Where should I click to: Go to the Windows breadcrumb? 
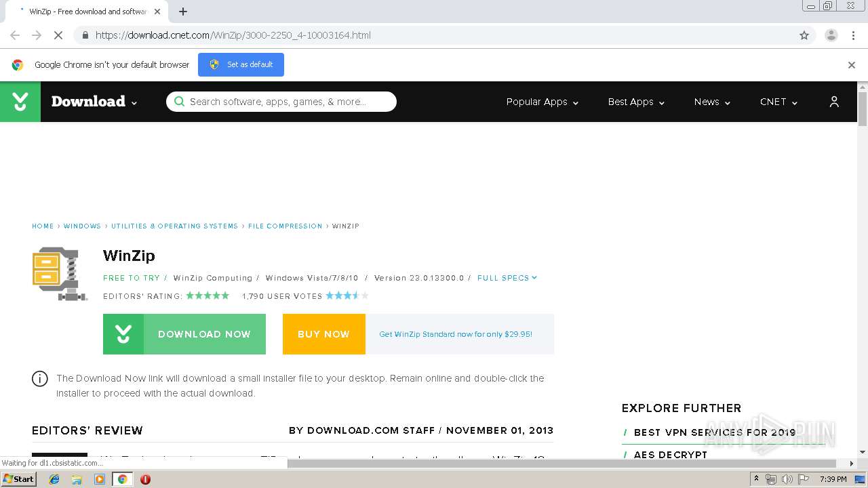coord(82,226)
